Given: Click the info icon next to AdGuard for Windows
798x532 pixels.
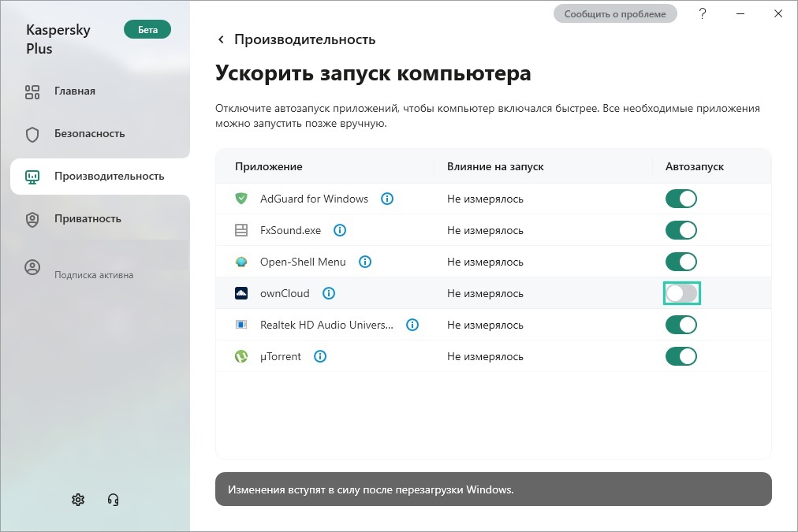Looking at the screenshot, I should pyautogui.click(x=387, y=199).
